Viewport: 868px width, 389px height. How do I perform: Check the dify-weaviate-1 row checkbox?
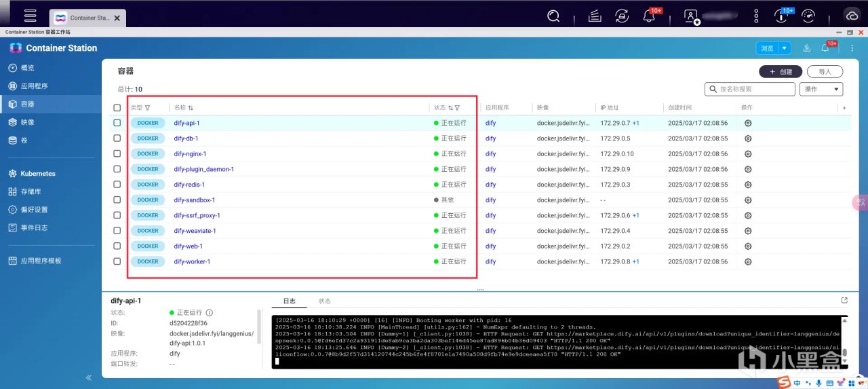coord(117,231)
